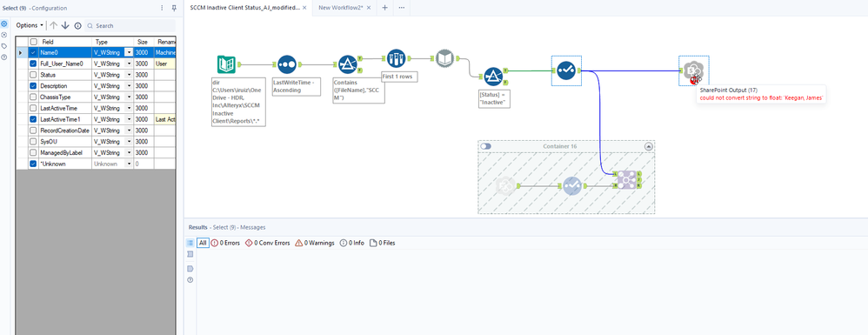This screenshot has width=868, height=335.
Task: Select the Sort tool labeled LastWriteTime - Ascending
Action: 287,64
